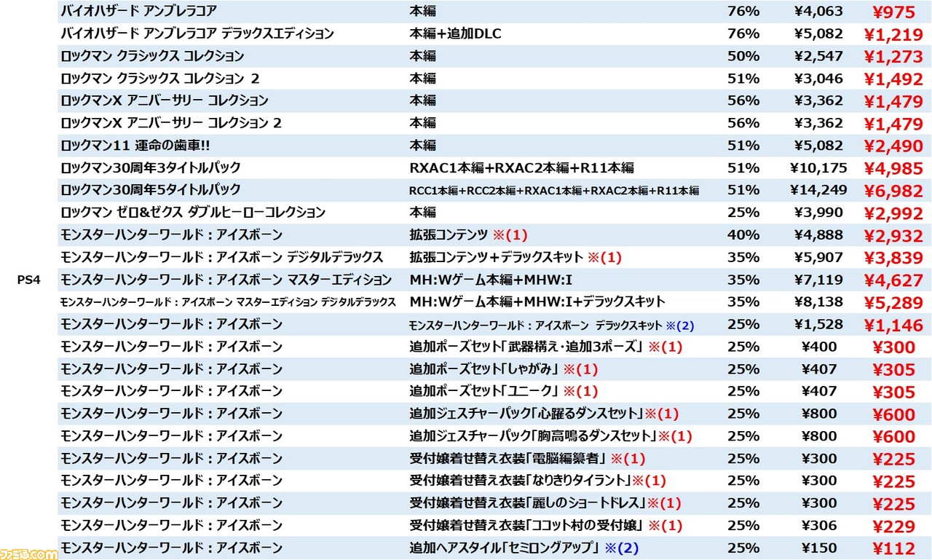The width and height of the screenshot is (932, 560).
Task: Click 受付嬢着せ替え衣装「なりきりタイラント」 entry
Action: 537,481
